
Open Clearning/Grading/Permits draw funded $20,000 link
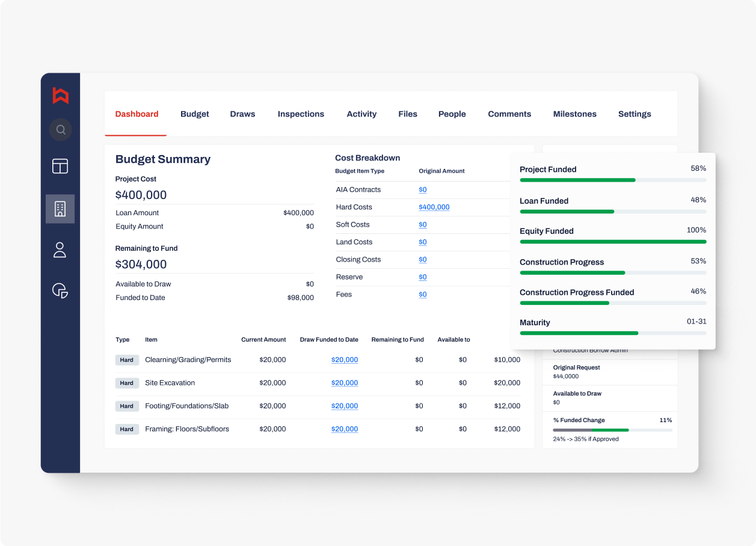(345, 360)
